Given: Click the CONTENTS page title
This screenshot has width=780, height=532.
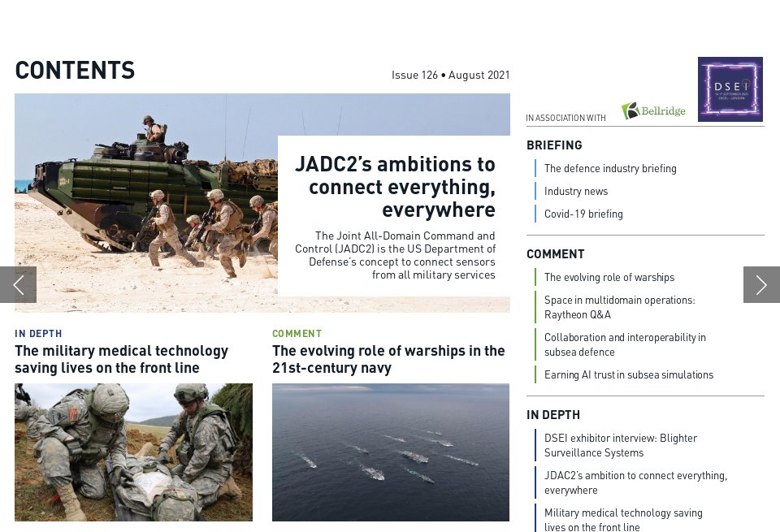Looking at the screenshot, I should tap(75, 70).
